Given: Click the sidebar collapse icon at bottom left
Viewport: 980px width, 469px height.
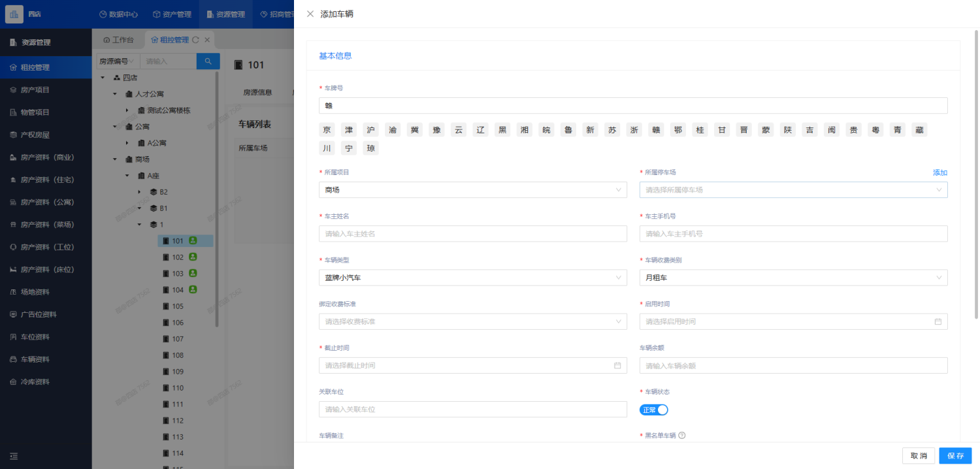Looking at the screenshot, I should (14, 456).
